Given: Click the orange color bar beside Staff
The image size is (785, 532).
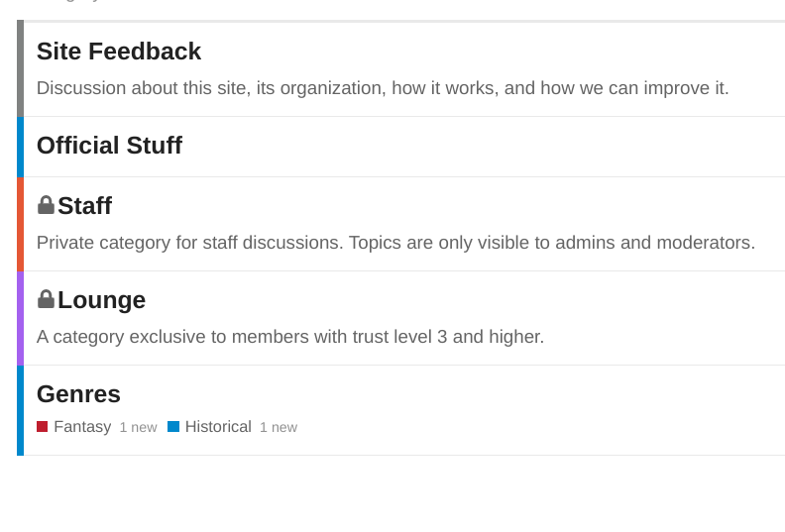Looking at the screenshot, I should click(x=20, y=224).
